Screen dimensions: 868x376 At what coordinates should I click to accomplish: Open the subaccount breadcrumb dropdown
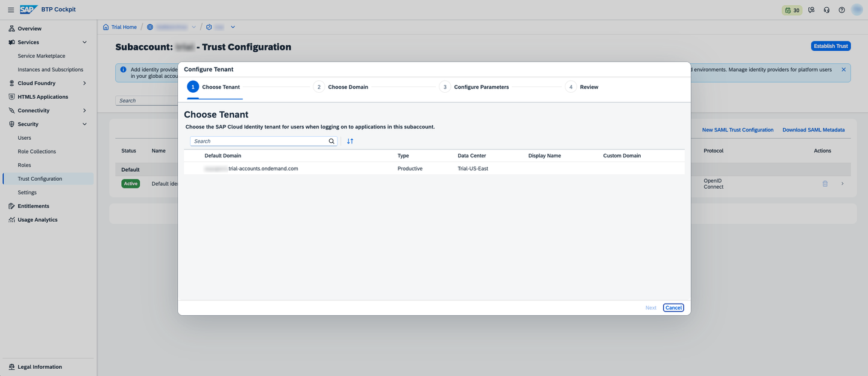(233, 27)
